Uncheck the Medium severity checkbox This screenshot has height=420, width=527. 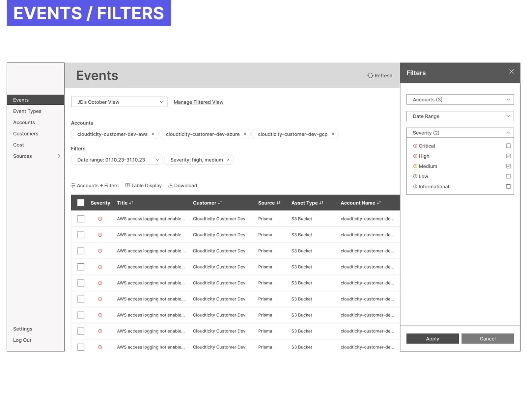pos(508,166)
